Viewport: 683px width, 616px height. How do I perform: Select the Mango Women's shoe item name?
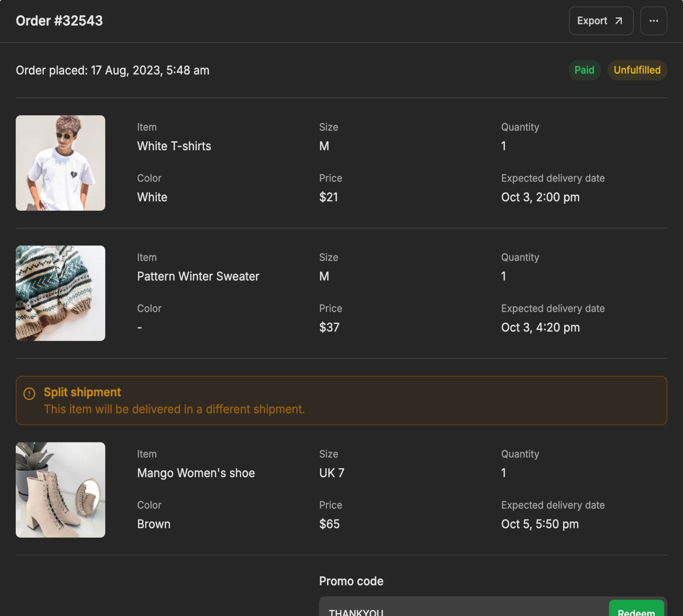pos(196,473)
